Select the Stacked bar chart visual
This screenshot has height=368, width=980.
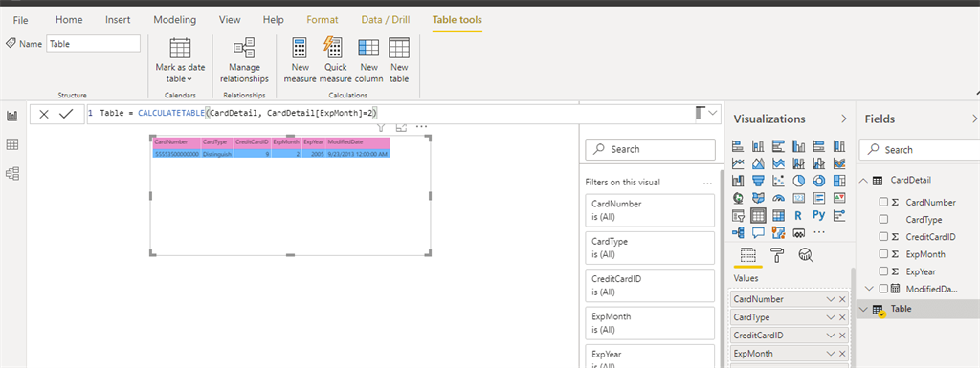(x=738, y=146)
